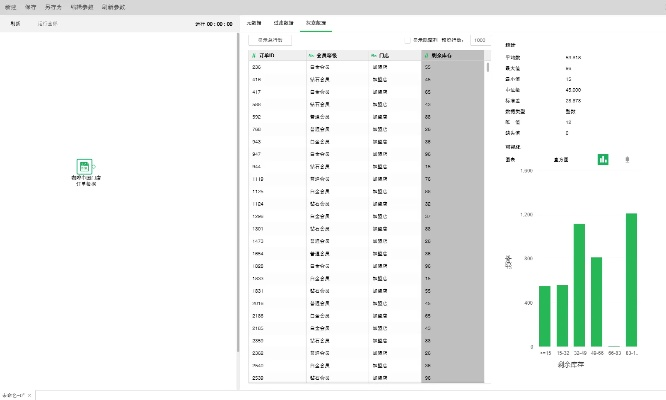Click the 运行全部 button above the canvas
This screenshot has width=666, height=400.
[47, 21]
